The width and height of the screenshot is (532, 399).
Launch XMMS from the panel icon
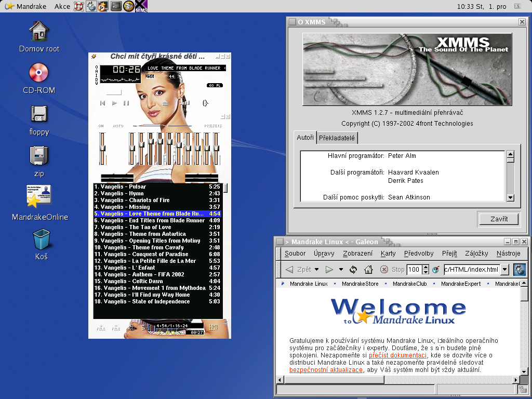tap(141, 6)
